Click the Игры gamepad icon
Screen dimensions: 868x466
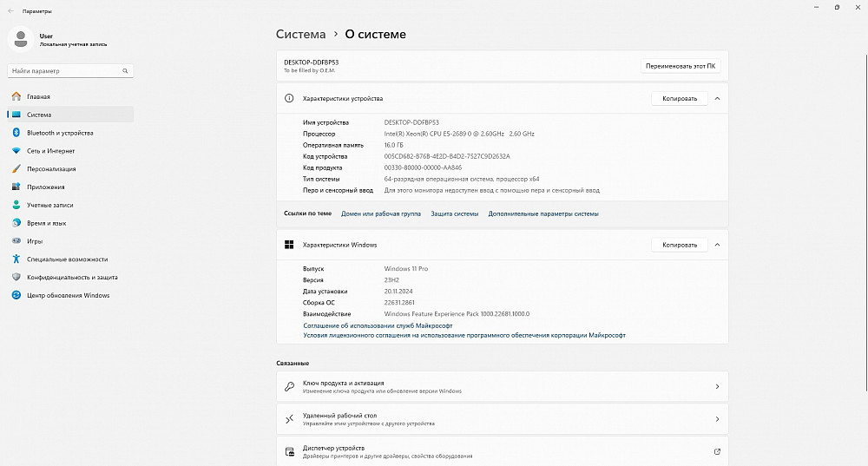(16, 240)
